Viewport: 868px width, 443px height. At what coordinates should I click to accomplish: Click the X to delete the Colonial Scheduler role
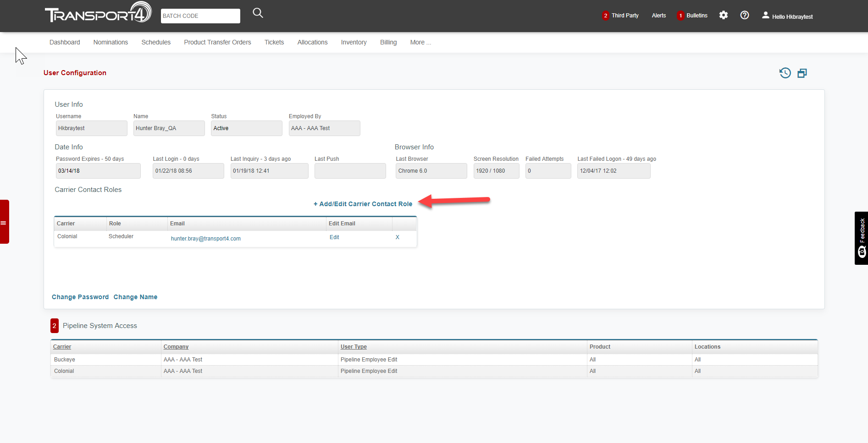coord(397,237)
